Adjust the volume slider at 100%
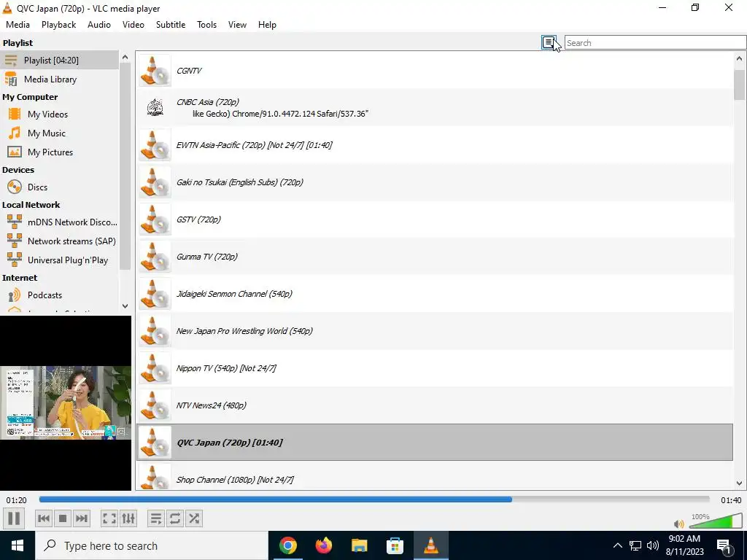This screenshot has width=747, height=560. pyautogui.click(x=716, y=521)
